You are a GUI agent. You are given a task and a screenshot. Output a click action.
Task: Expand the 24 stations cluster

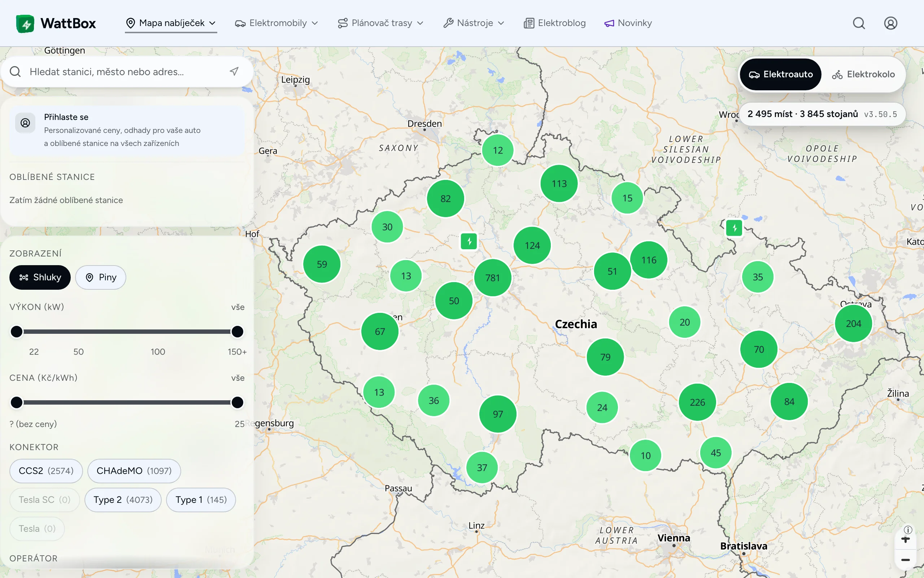point(602,407)
